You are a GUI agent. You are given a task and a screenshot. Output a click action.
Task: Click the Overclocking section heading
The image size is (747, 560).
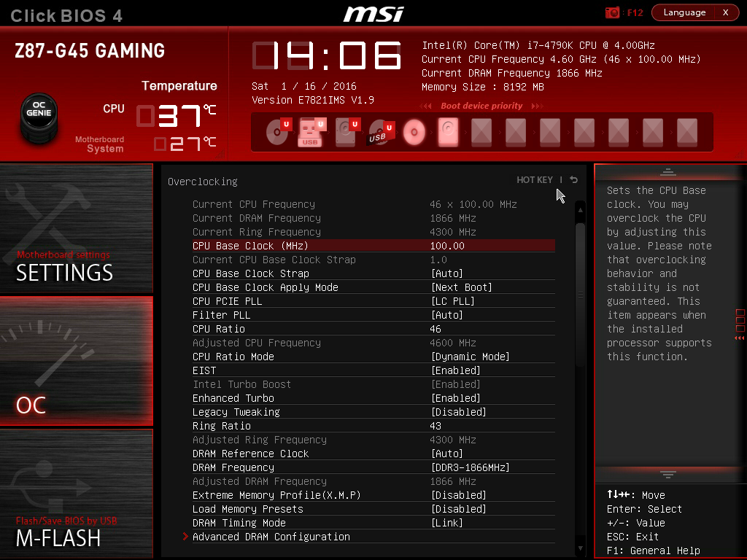coord(203,182)
